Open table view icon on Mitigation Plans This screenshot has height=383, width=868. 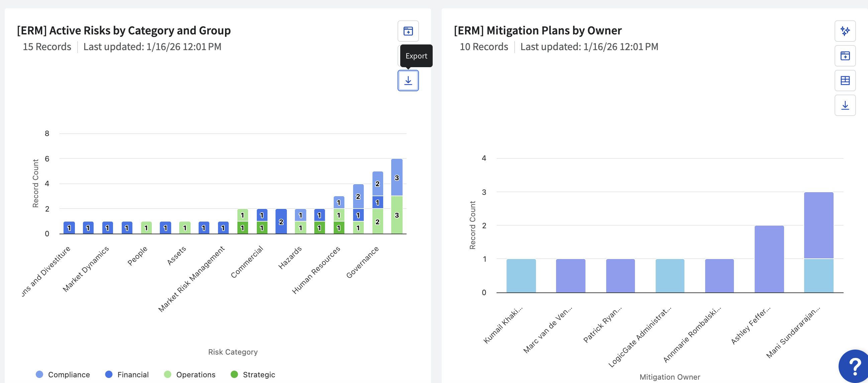click(x=844, y=81)
